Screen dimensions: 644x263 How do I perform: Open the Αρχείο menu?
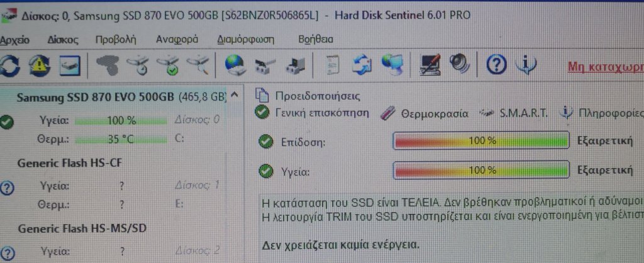[15, 40]
